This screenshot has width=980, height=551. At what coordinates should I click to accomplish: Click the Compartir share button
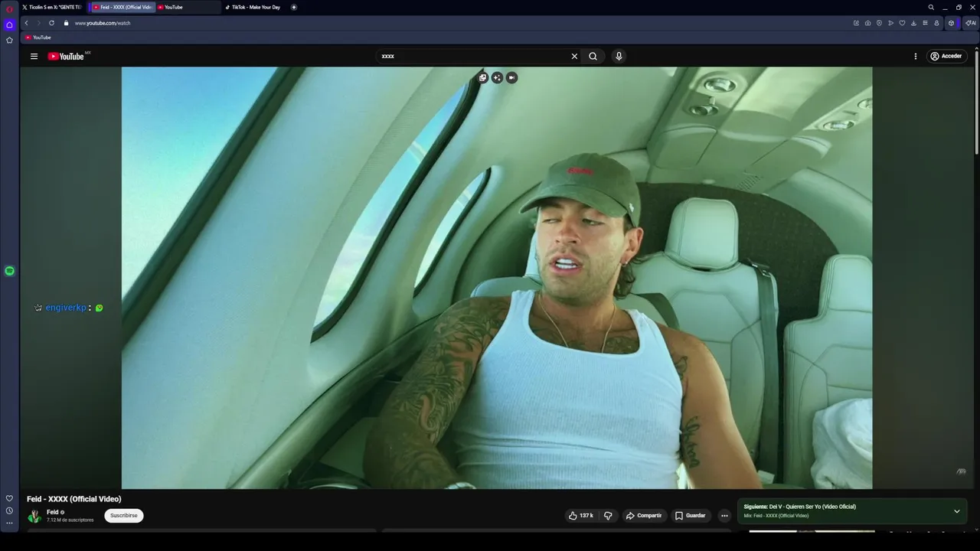pyautogui.click(x=644, y=516)
